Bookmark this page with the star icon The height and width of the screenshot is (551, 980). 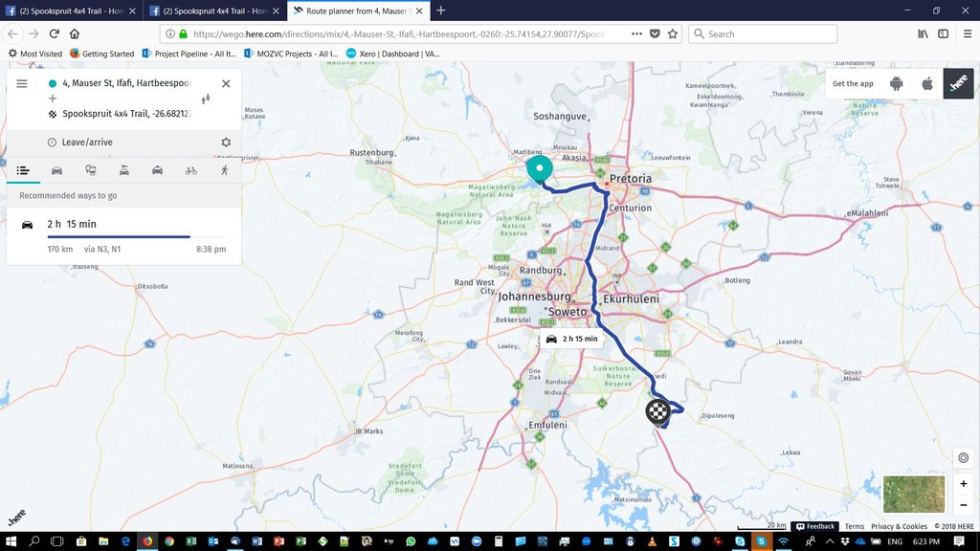pyautogui.click(x=673, y=33)
